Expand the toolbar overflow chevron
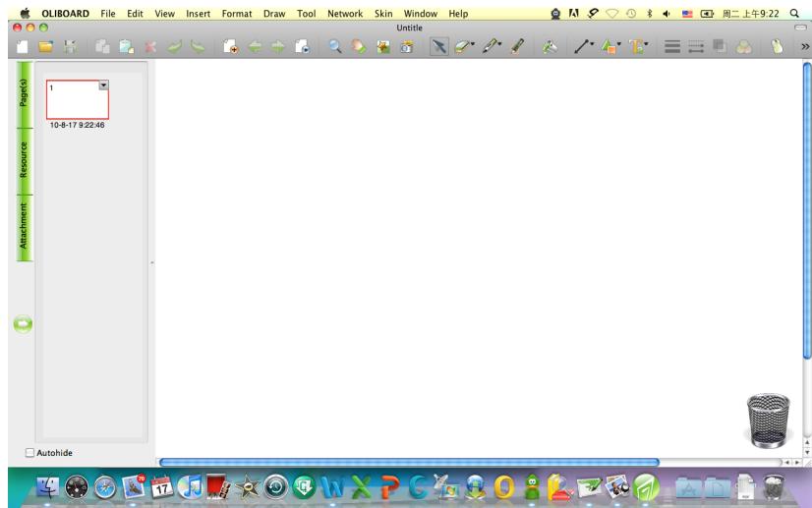The image size is (812, 508). pyautogui.click(x=805, y=45)
